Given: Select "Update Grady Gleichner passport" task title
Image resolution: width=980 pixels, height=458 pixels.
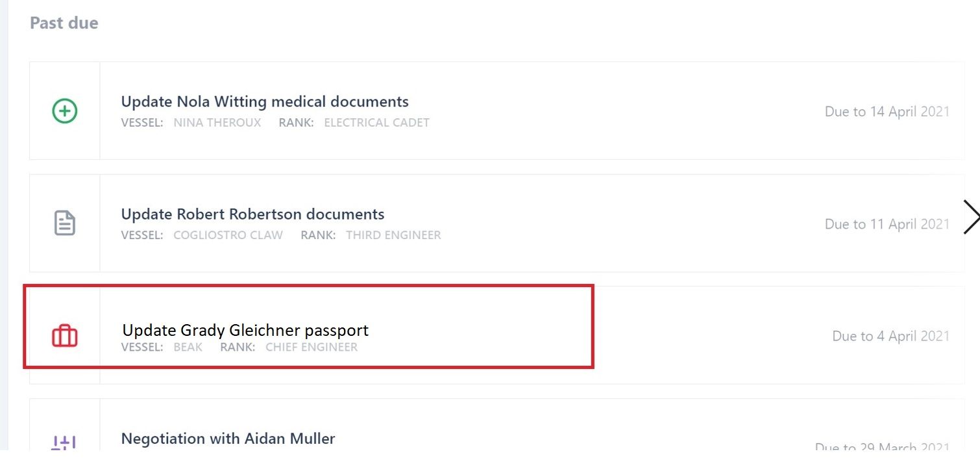Looking at the screenshot, I should (x=245, y=330).
